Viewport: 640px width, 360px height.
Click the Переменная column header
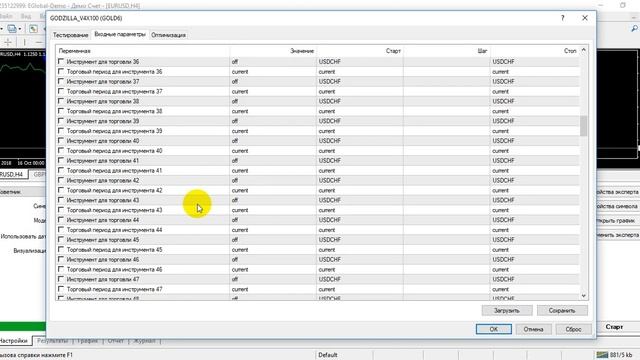click(x=143, y=51)
